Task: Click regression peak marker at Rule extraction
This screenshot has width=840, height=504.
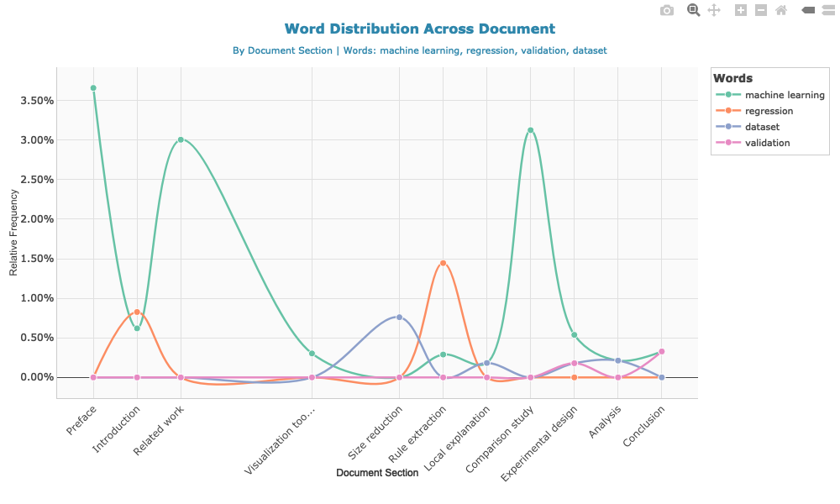Action: [x=443, y=263]
